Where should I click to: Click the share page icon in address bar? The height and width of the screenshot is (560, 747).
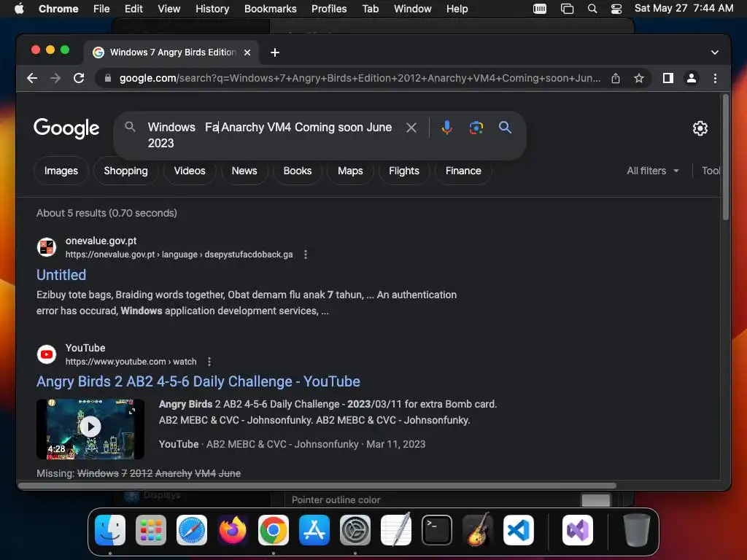(x=616, y=78)
